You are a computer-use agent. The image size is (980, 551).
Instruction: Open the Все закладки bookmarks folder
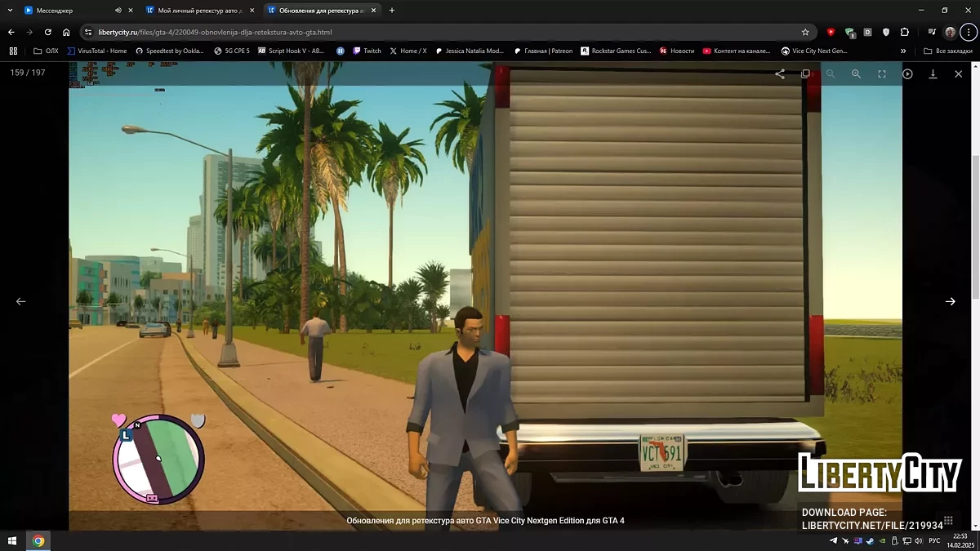coord(947,51)
